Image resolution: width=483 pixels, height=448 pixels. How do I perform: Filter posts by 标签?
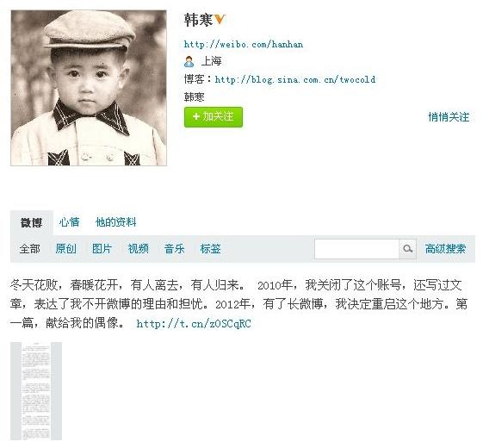(211, 249)
